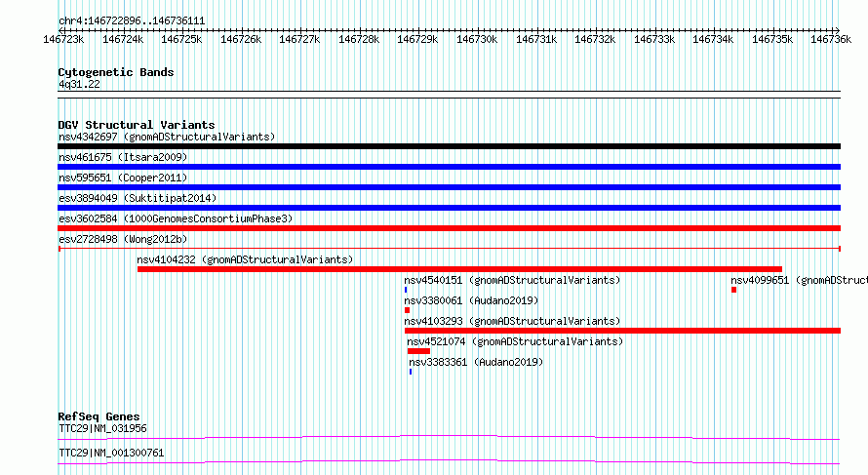Open the nsv4342697 (gnomADStructuralVariants) label
Image resolution: width=868 pixels, height=475 pixels.
tap(167, 137)
